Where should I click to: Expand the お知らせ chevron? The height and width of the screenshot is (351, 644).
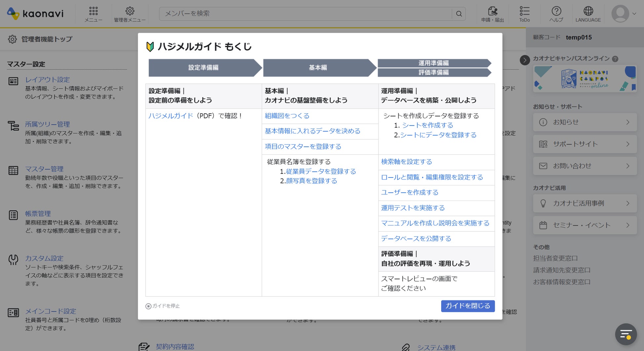pos(628,122)
